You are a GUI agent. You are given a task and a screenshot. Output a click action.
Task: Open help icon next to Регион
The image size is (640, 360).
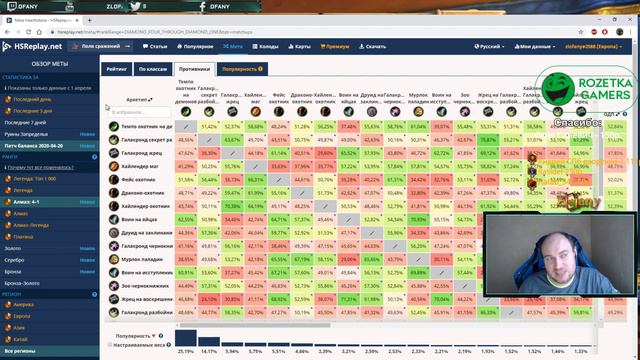tap(94, 294)
